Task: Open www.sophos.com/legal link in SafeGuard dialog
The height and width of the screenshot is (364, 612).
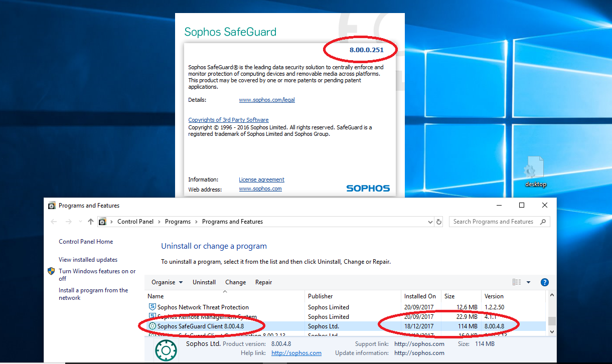Action: coord(267,100)
